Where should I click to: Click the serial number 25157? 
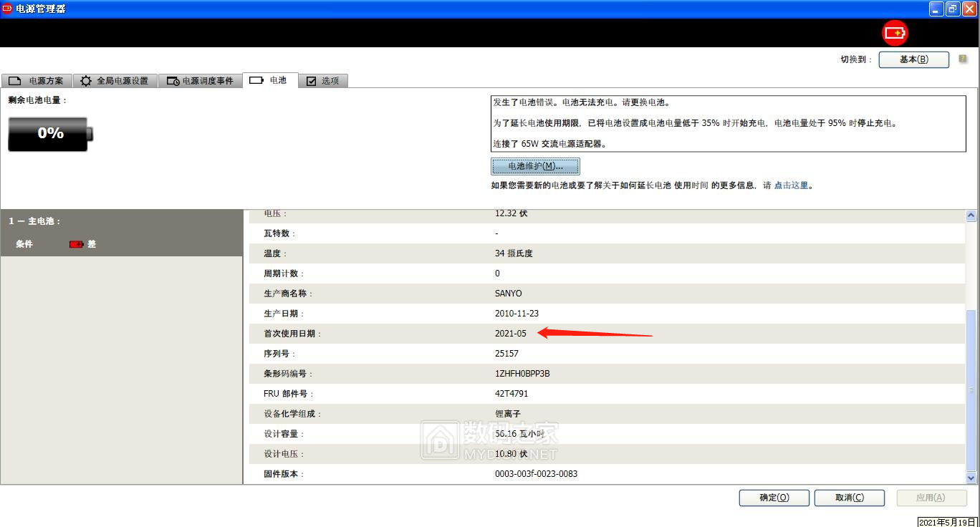click(506, 354)
